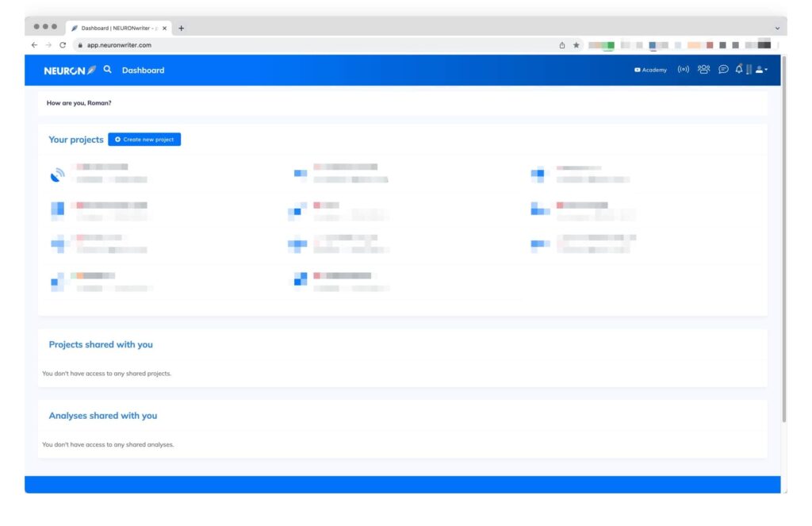Bookmark page with star icon
This screenshot has height=526, width=812.
pyautogui.click(x=576, y=45)
